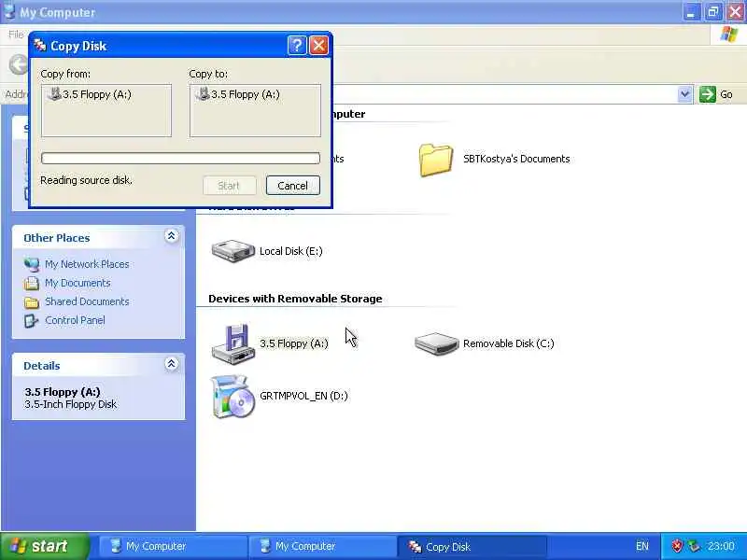Click the disabled Start button in Copy Disk

pos(229,185)
